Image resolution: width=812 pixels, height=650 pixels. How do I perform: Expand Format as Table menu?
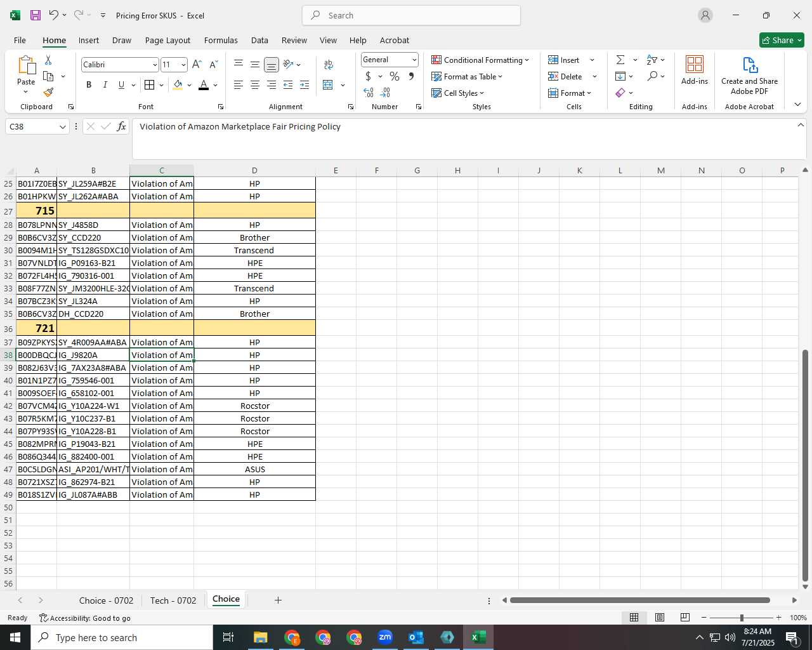pos(467,76)
